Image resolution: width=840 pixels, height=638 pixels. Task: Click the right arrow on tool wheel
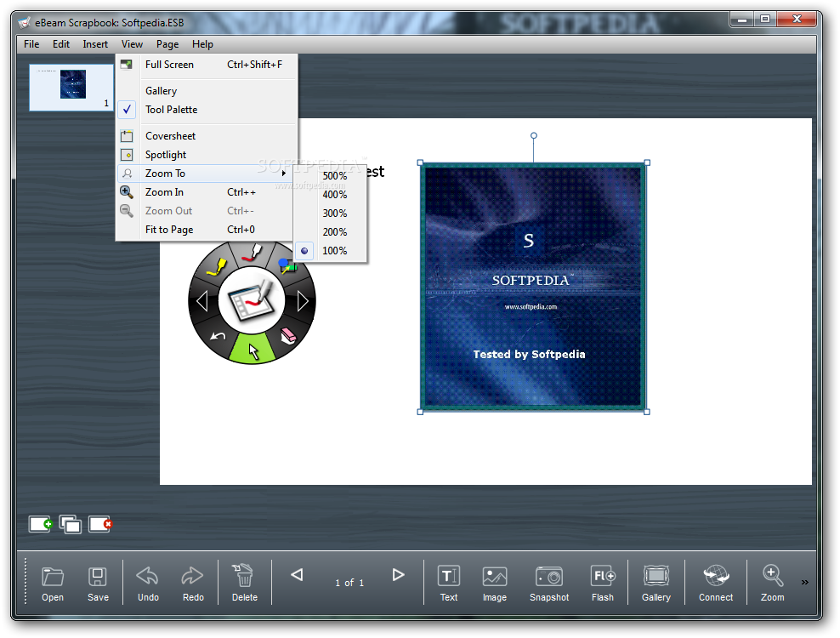click(303, 301)
